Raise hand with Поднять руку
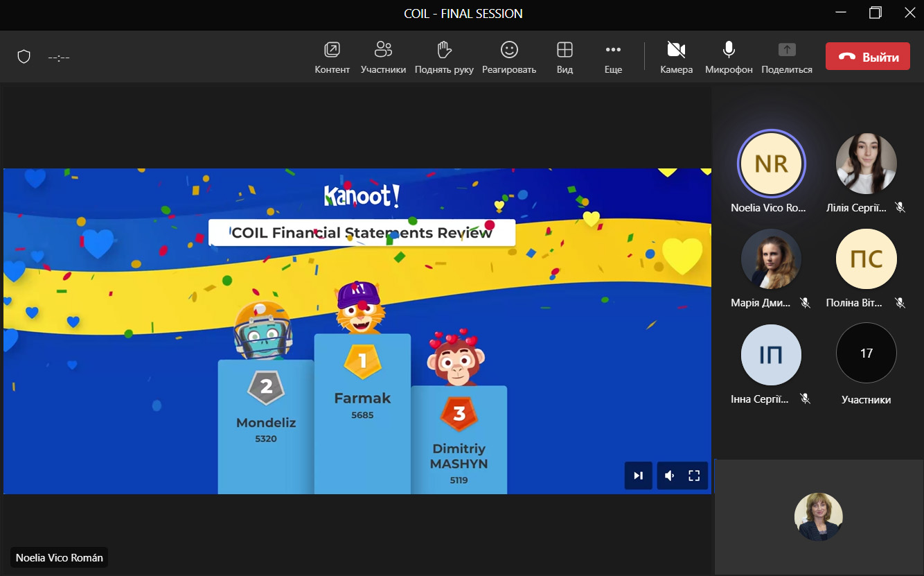The height and width of the screenshot is (576, 924). 444,57
